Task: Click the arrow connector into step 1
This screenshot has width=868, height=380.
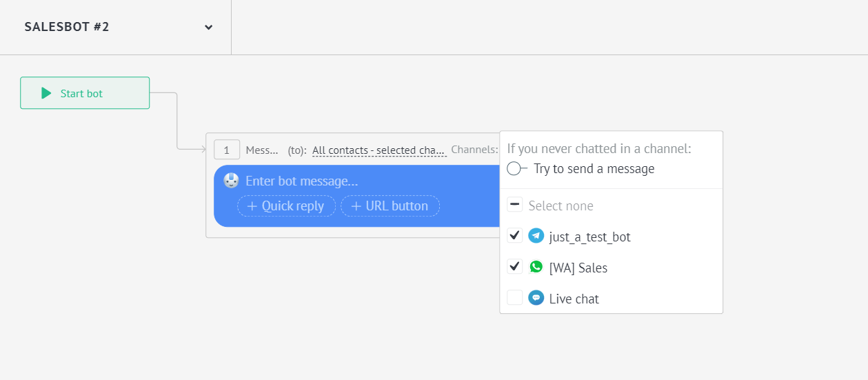Action: coord(203,149)
